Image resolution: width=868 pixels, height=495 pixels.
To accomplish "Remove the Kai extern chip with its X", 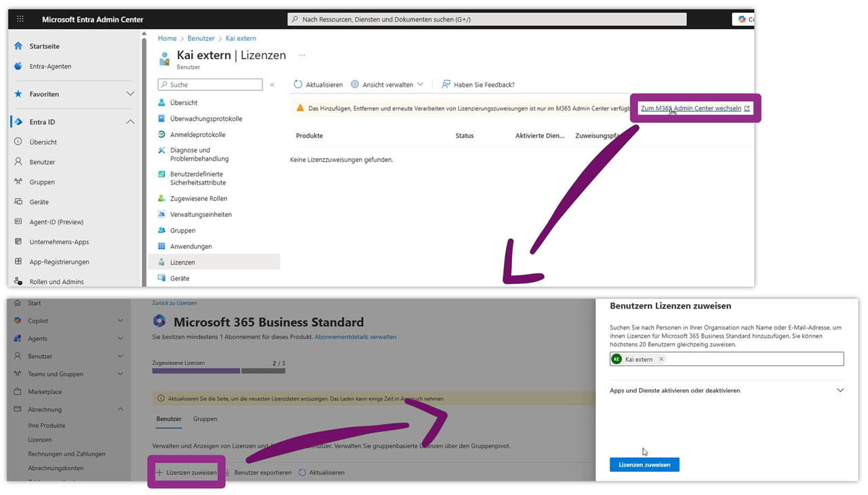I will [661, 359].
